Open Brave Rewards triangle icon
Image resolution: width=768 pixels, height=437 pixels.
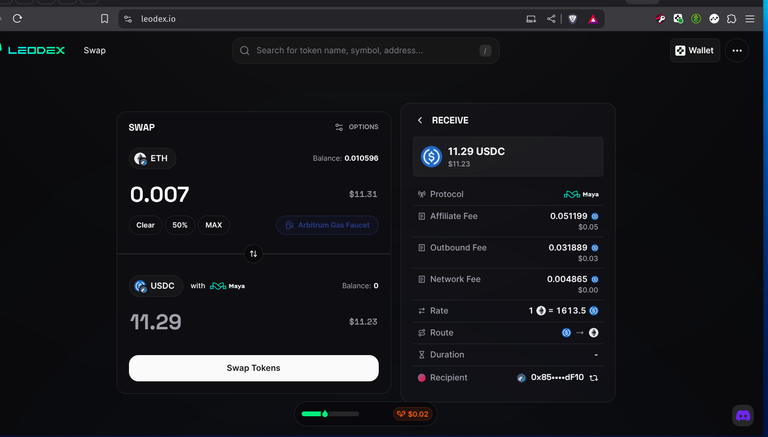593,19
